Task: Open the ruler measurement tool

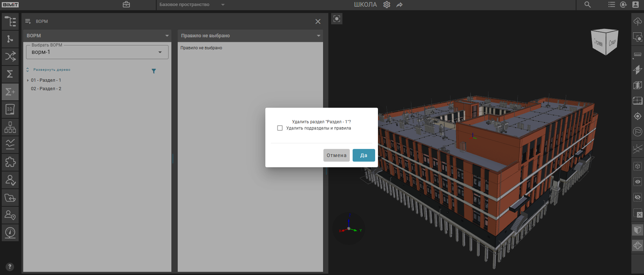Action: [x=637, y=55]
